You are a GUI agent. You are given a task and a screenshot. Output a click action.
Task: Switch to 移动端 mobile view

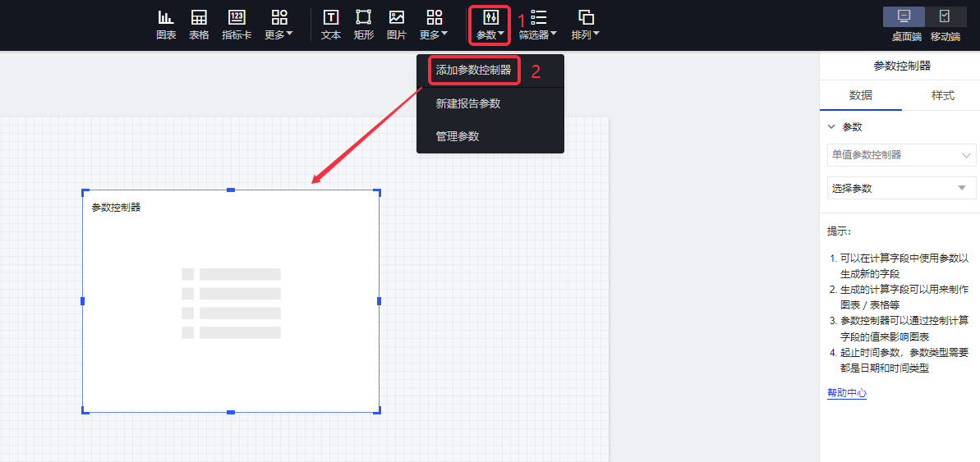tap(946, 25)
